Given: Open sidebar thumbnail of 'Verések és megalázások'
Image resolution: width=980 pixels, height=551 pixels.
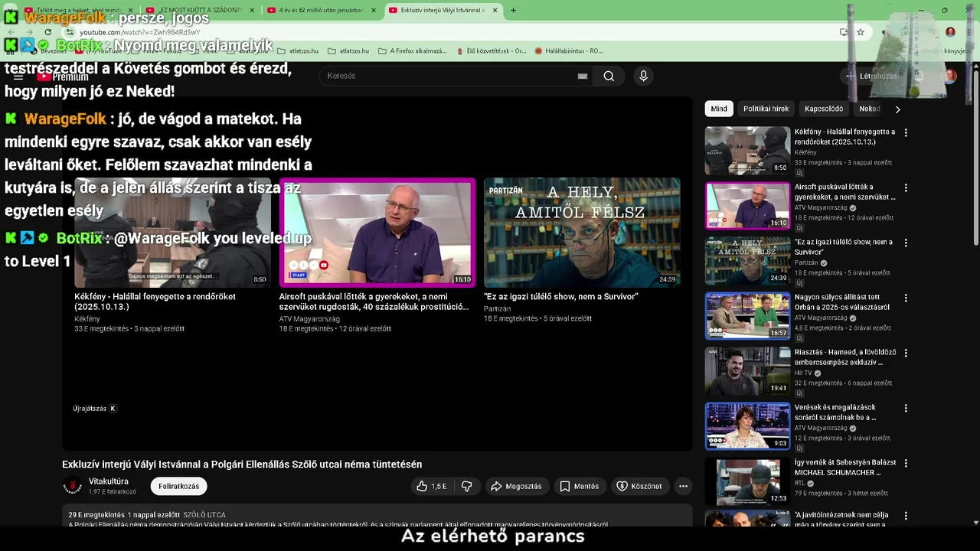Looking at the screenshot, I should tap(747, 426).
